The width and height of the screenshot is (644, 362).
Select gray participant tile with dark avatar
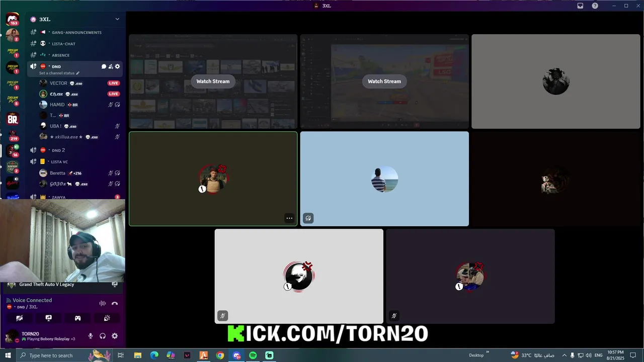tap(556, 81)
